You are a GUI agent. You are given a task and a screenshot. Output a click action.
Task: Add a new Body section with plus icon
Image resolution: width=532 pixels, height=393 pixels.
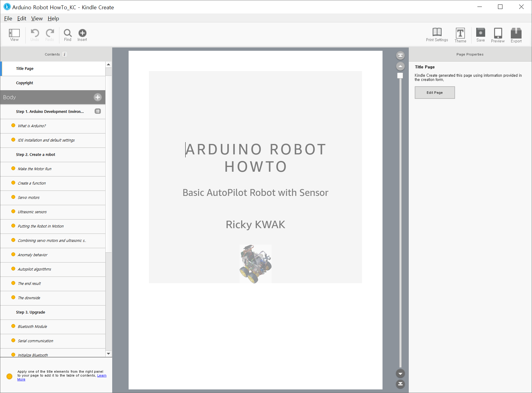click(98, 97)
